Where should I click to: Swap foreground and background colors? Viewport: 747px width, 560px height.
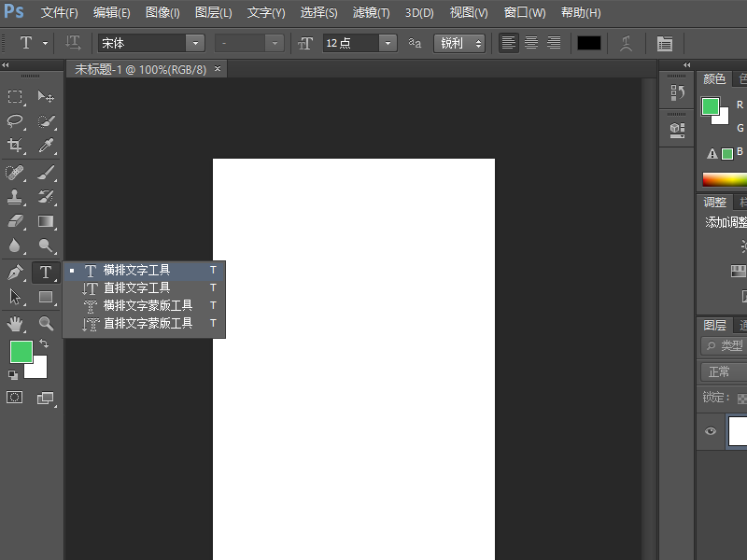[x=44, y=343]
